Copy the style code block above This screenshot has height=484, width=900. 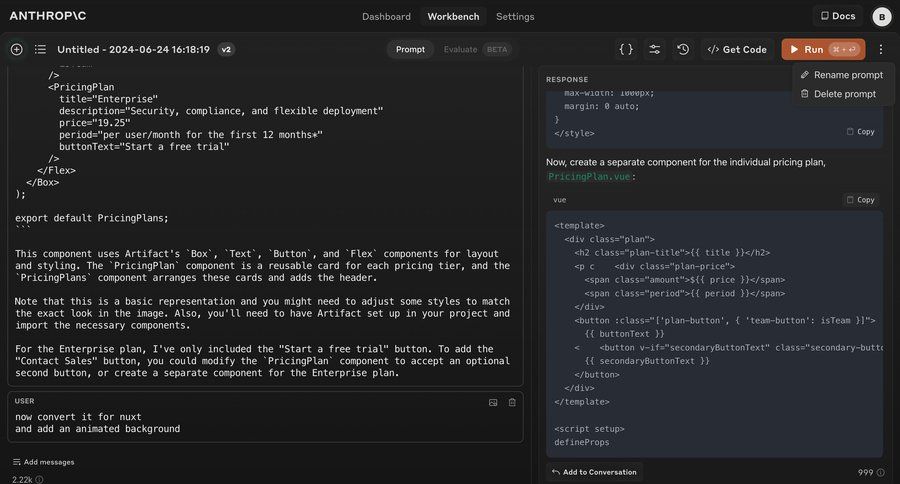click(x=860, y=131)
